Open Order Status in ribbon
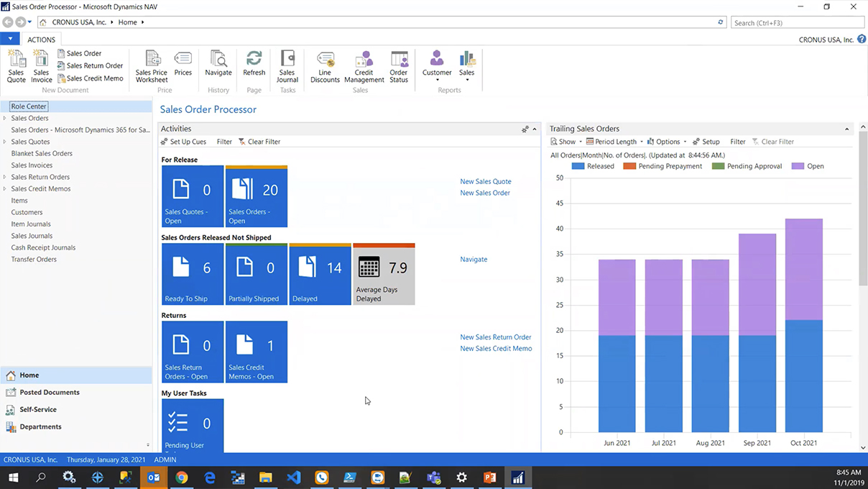Screen dimensions: 868x489 pyautogui.click(x=399, y=67)
